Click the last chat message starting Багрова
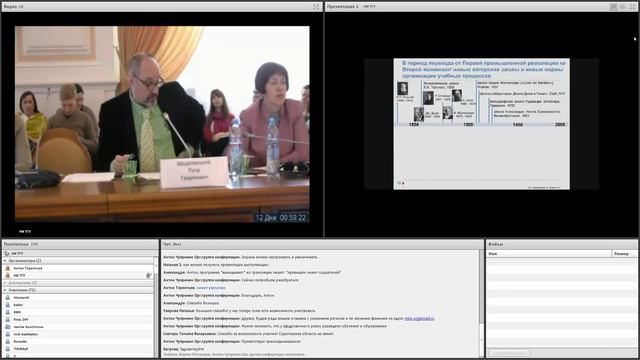This screenshot has height=360, width=640. 184,349
